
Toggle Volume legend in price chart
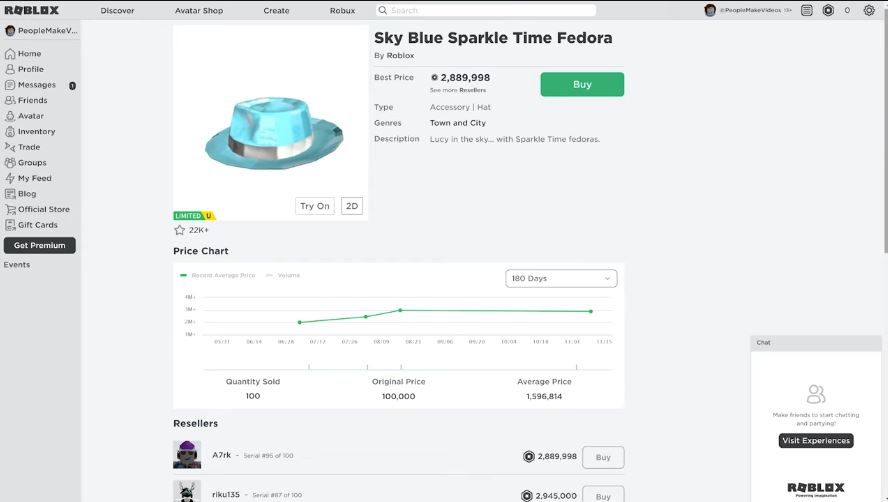point(283,275)
